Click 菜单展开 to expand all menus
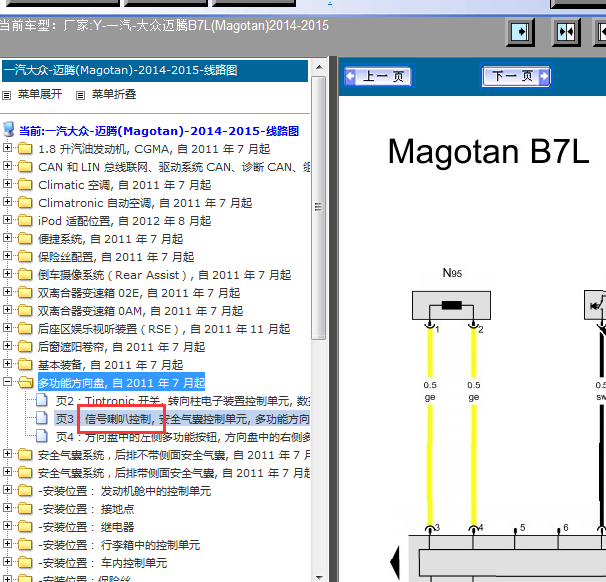Screen dimensions: 606x582 click(x=39, y=94)
